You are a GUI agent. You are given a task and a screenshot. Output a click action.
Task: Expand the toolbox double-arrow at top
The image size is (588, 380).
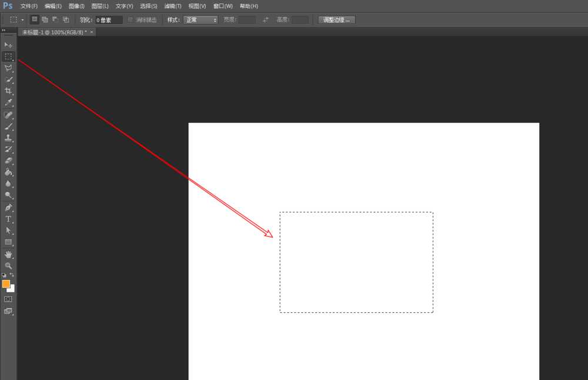pyautogui.click(x=4, y=30)
